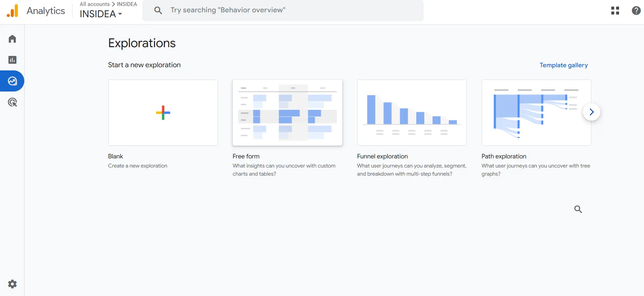Click the Blank template title
Viewport: 644px width, 296px height.
115,156
